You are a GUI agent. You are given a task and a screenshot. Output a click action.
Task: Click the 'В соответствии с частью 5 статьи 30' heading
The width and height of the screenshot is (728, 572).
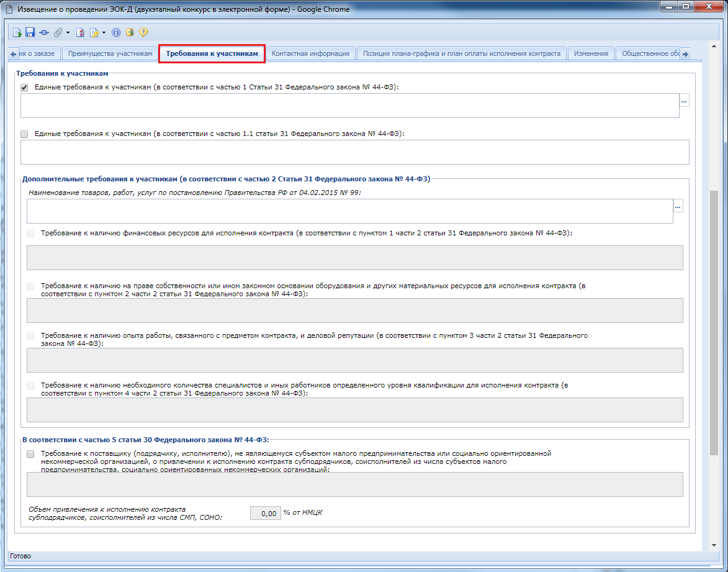(146, 439)
